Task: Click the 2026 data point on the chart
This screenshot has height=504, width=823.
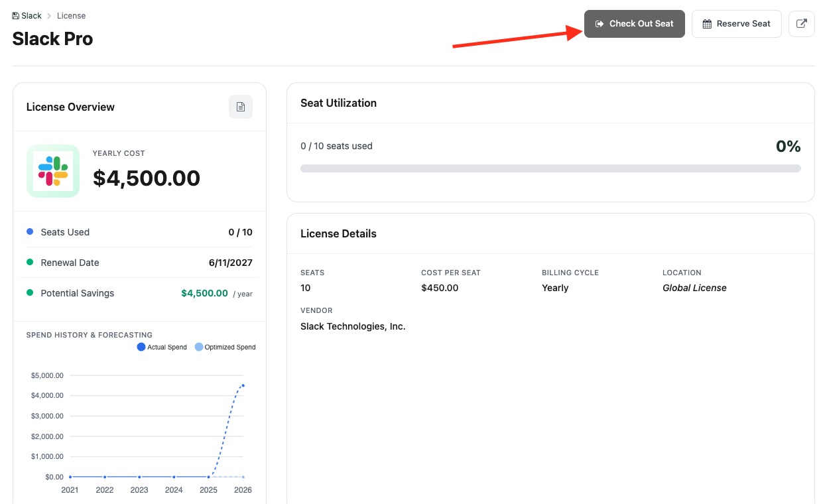Action: coord(243,385)
